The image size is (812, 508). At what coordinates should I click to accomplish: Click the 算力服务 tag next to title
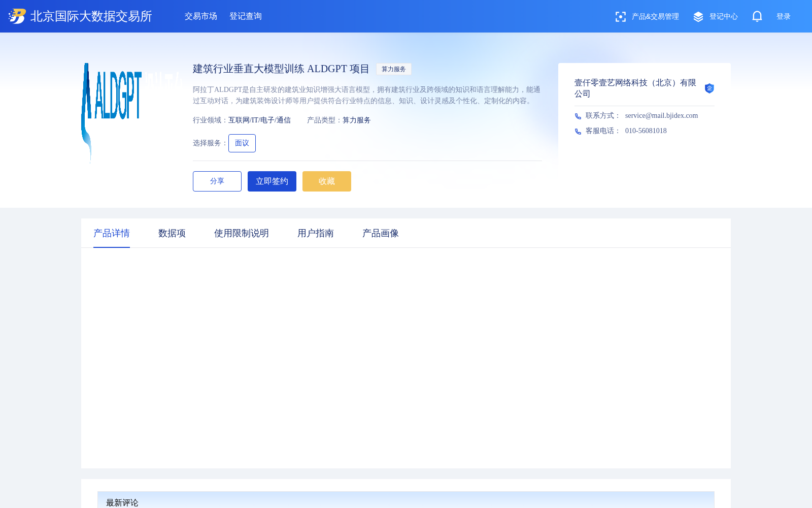[394, 69]
